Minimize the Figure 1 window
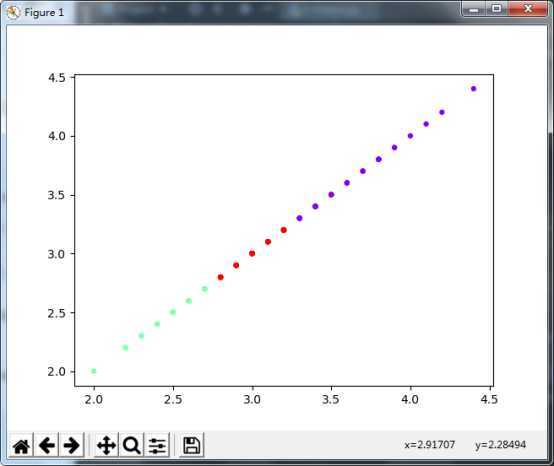This screenshot has width=554, height=466. (x=473, y=9)
